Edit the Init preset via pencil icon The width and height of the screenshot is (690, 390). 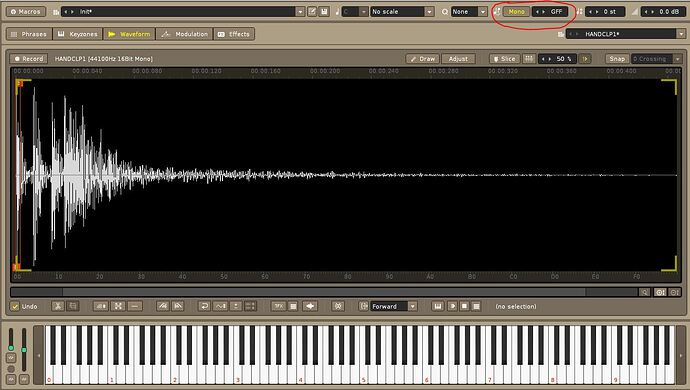(312, 11)
